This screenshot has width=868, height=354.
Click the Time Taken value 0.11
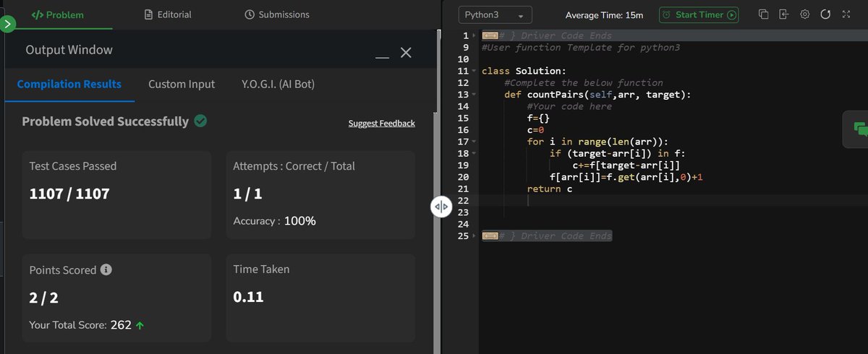[x=248, y=296]
